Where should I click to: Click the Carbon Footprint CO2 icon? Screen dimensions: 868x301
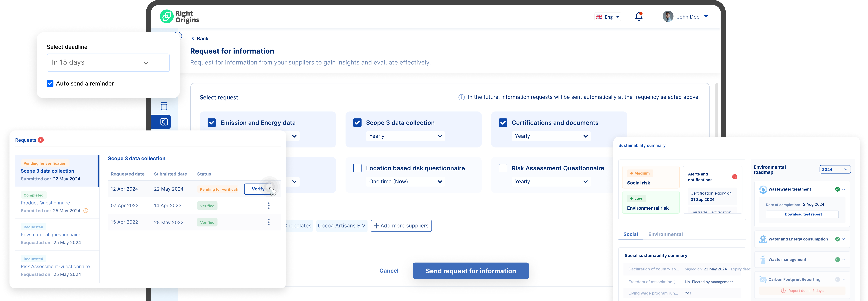point(763,279)
